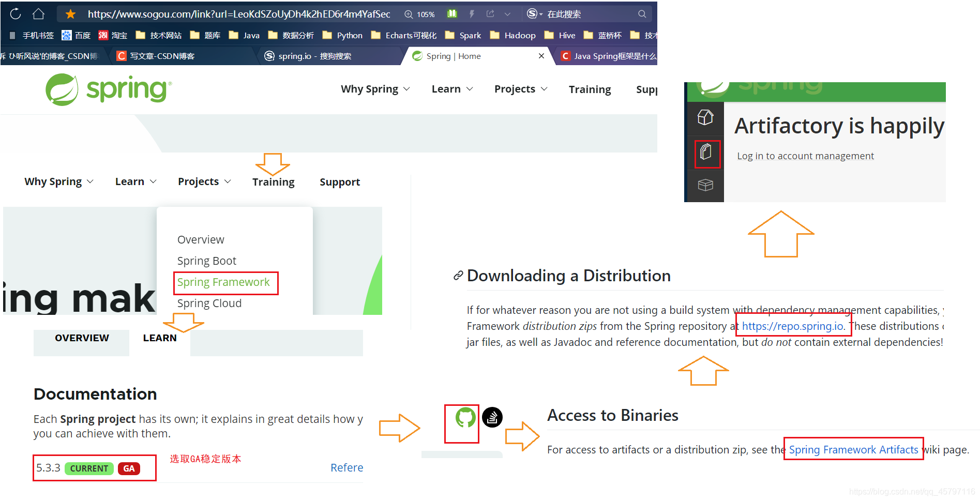
Task: Open the Stack Overflow icon
Action: click(492, 417)
